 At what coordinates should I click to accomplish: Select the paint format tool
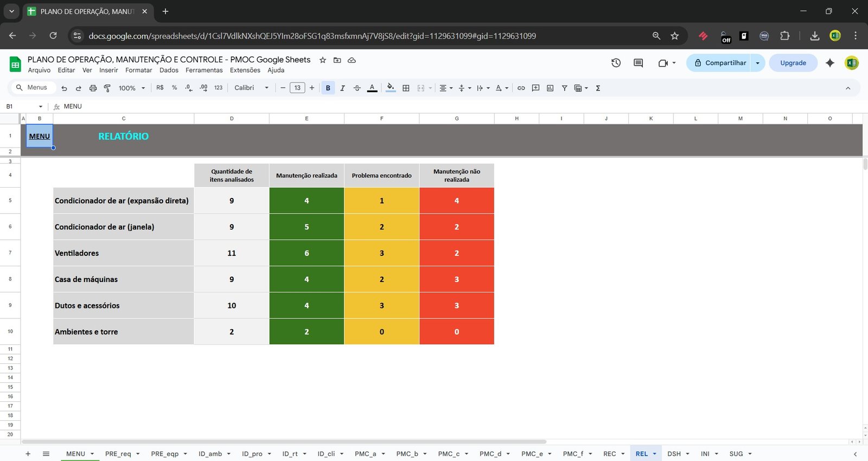point(107,88)
